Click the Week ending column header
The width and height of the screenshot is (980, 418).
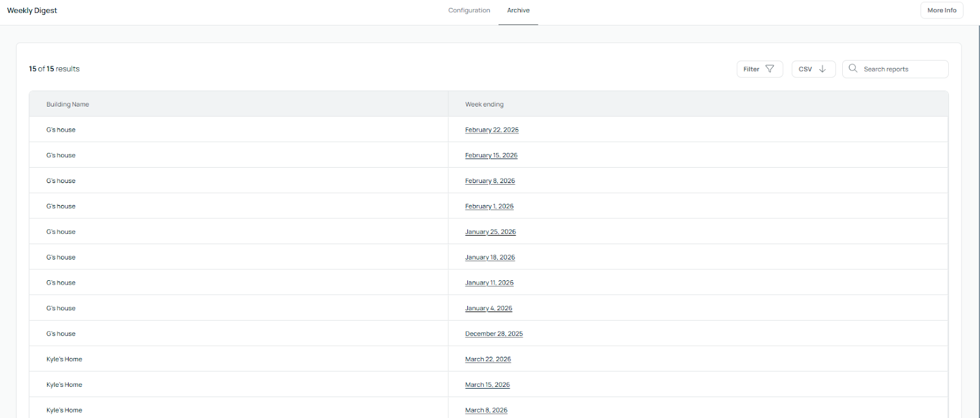point(484,105)
